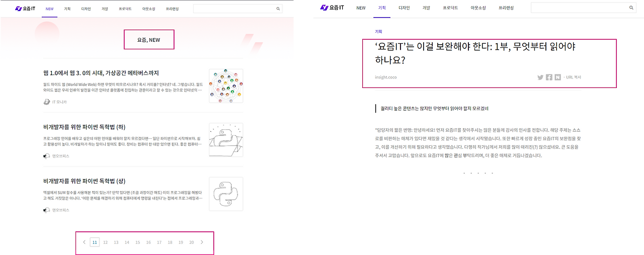The height and width of the screenshot is (255, 644).
Task: Click the 요즘IT logo on the NEW list page
Action: [x=25, y=9]
